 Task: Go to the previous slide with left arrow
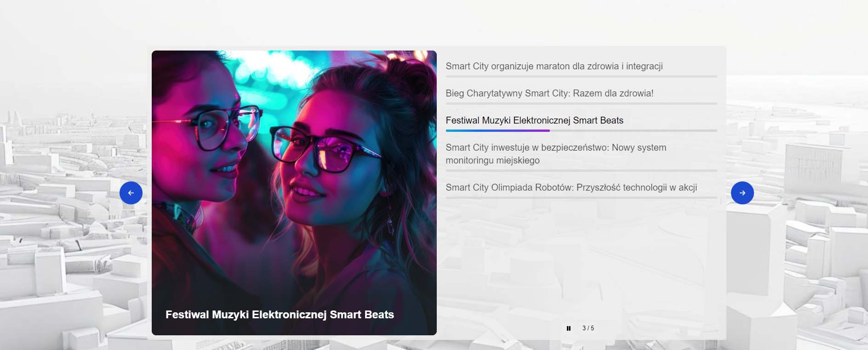click(x=131, y=193)
